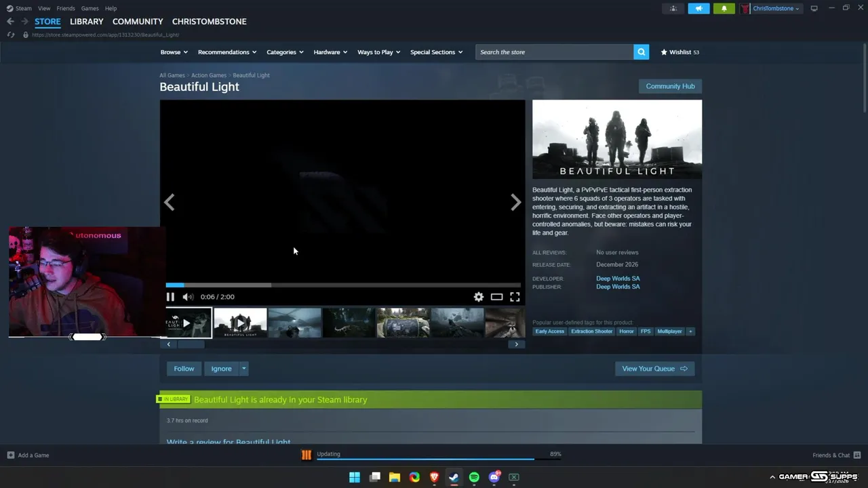Image resolution: width=868 pixels, height=488 pixels.
Task: Open announcements megaphone button
Action: pos(698,8)
